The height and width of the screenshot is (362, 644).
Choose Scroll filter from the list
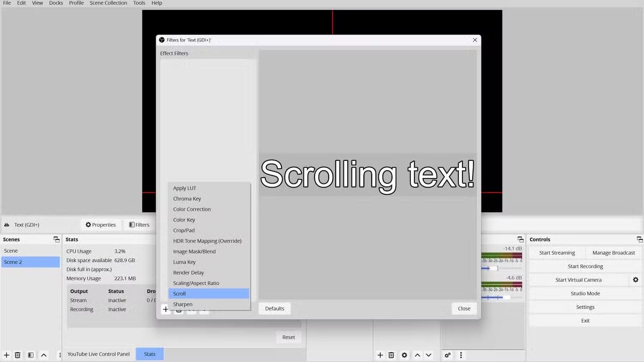pyautogui.click(x=209, y=293)
